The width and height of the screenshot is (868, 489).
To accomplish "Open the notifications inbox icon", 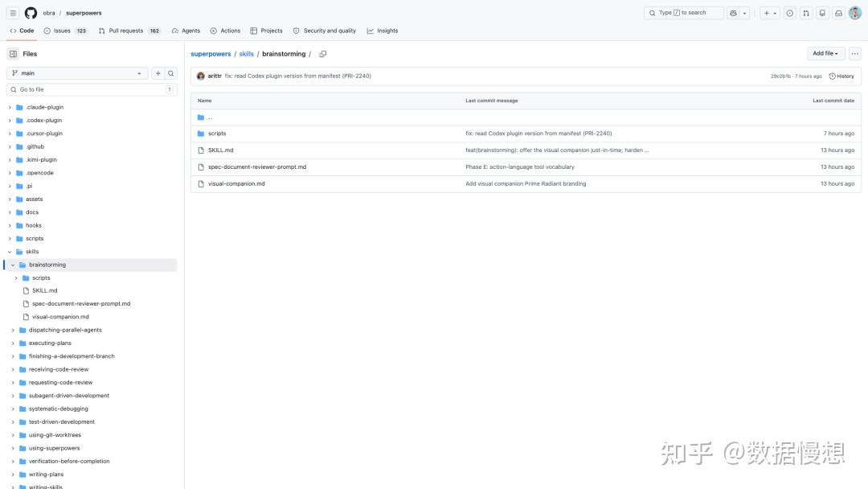I will [838, 13].
